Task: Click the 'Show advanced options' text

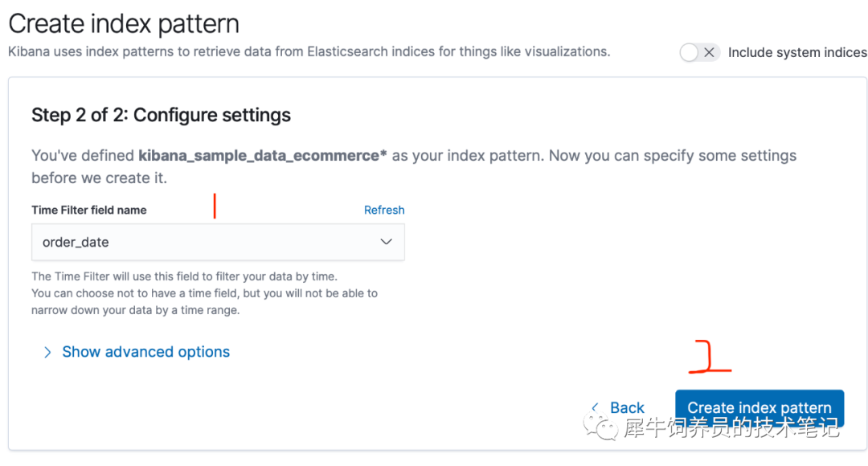Action: coord(145,352)
